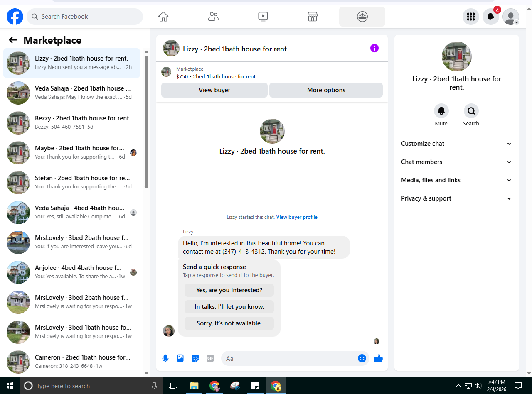Screen dimensions: 532x394
Task: Open MrsLovely conversation about leaving your info
Action: coord(71,242)
